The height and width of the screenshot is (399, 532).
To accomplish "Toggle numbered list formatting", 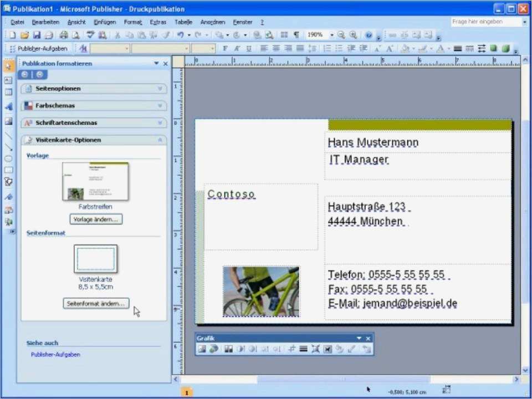I will [x=327, y=49].
